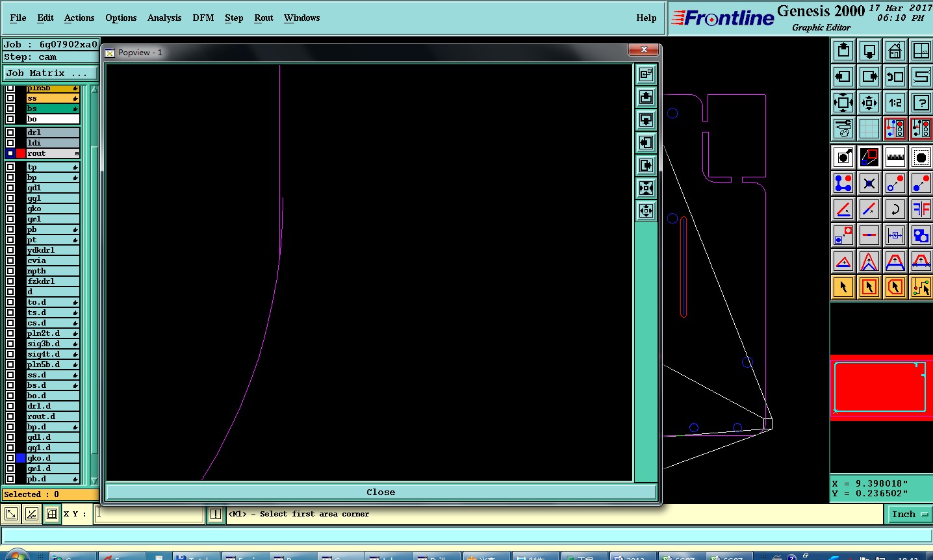Click the layer list scroll down arrow
Viewport: 933px width, 560px height.
(94, 481)
